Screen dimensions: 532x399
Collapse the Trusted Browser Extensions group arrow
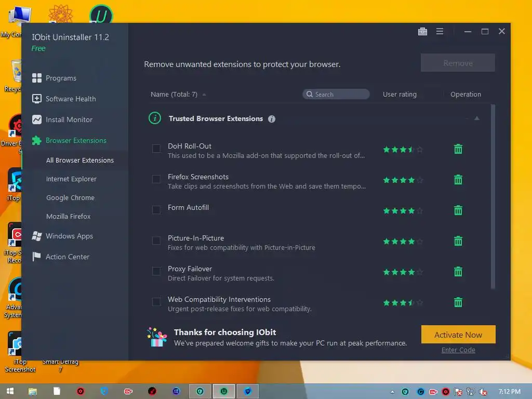(477, 118)
